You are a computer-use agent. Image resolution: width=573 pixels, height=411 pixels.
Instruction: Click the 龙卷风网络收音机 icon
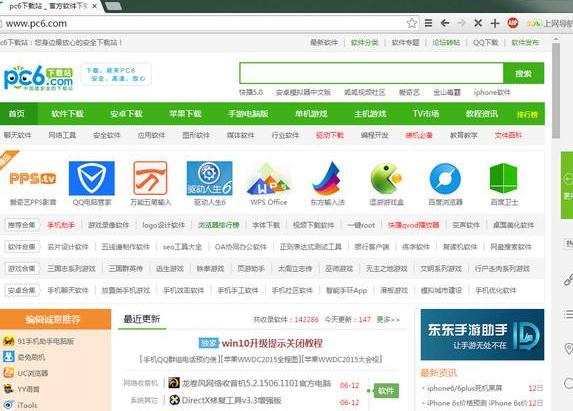pos(174,383)
